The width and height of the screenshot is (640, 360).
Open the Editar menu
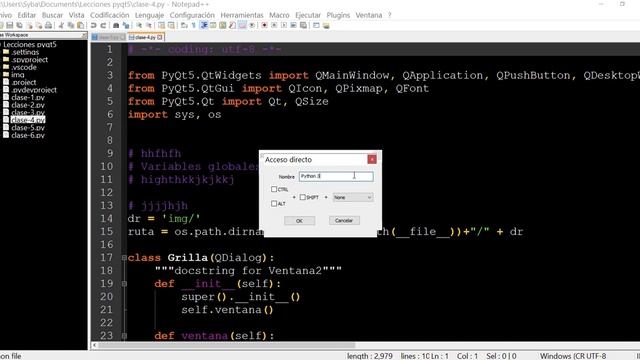click(x=27, y=15)
